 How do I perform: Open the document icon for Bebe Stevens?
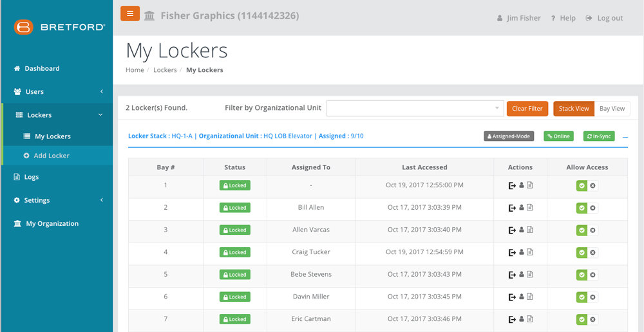click(530, 274)
